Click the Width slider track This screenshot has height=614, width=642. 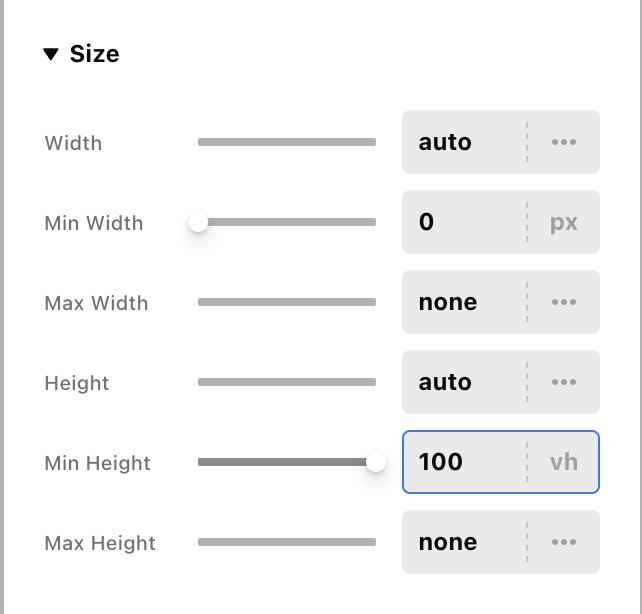(x=287, y=142)
